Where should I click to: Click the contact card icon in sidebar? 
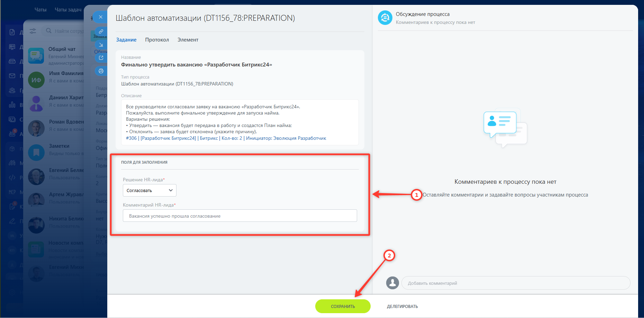pyautogui.click(x=12, y=119)
